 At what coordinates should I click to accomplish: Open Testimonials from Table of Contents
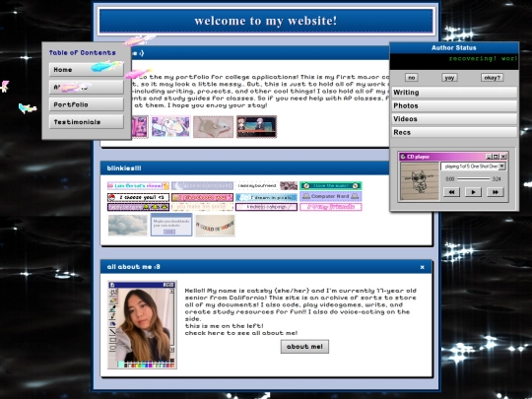86,122
